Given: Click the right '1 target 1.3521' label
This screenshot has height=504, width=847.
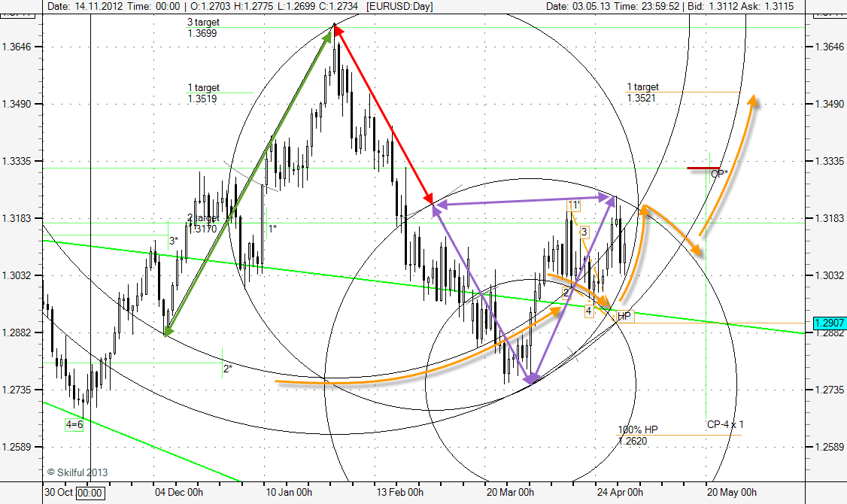Looking at the screenshot, I should pos(643,93).
